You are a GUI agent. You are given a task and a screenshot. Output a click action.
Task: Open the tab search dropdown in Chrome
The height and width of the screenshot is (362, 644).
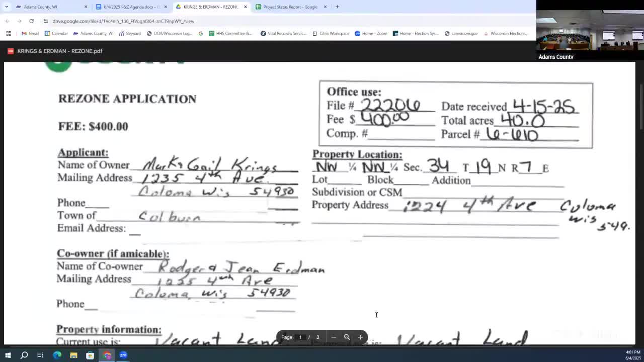pos(7,7)
